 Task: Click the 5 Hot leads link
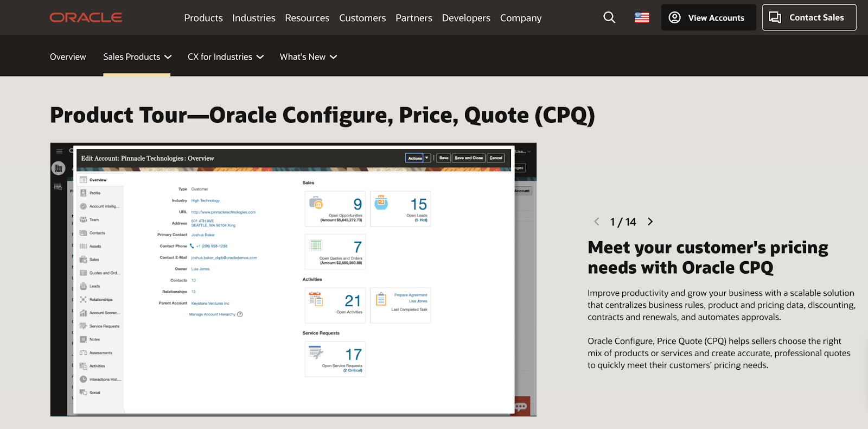[421, 220]
